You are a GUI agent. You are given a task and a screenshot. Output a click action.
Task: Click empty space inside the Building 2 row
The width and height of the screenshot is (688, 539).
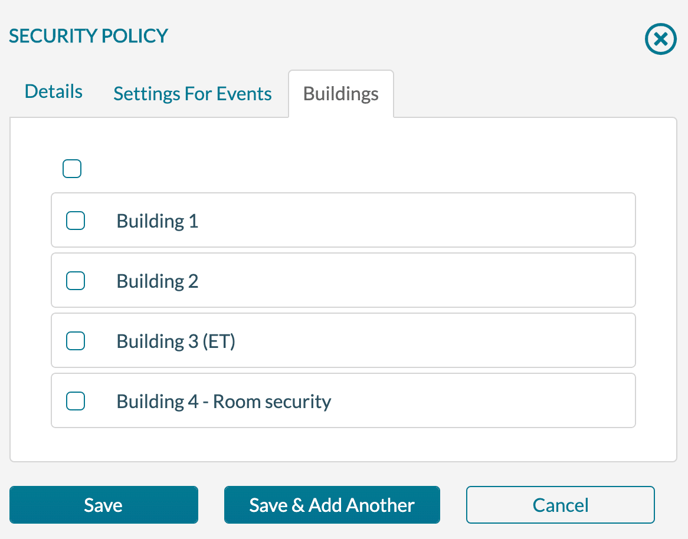pyautogui.click(x=417, y=280)
